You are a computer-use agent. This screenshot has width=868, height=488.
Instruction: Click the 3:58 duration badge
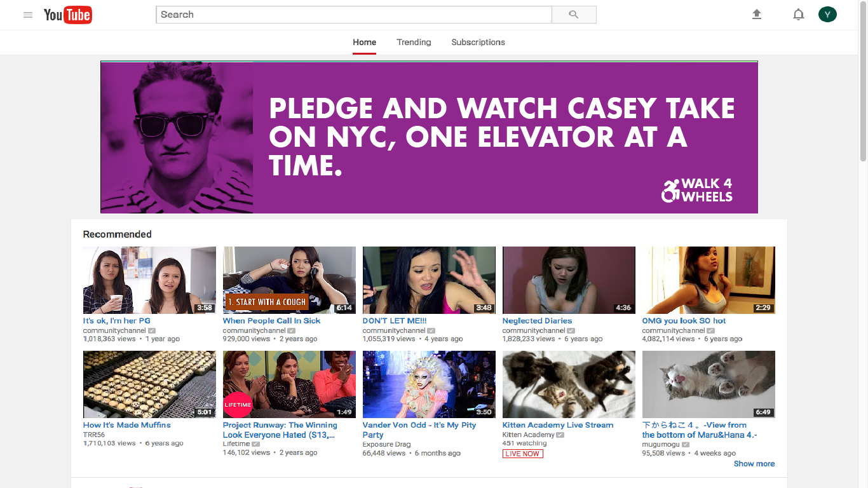click(x=205, y=308)
